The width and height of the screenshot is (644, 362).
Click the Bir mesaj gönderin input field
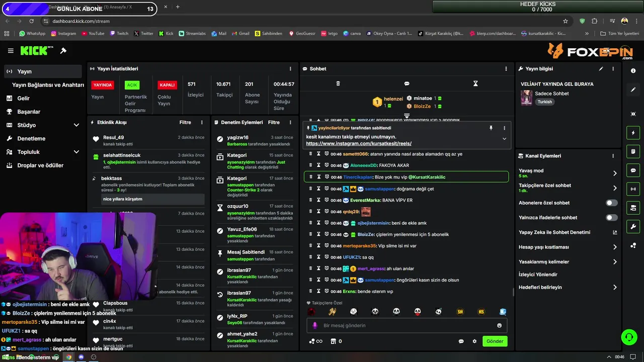pyautogui.click(x=406, y=325)
